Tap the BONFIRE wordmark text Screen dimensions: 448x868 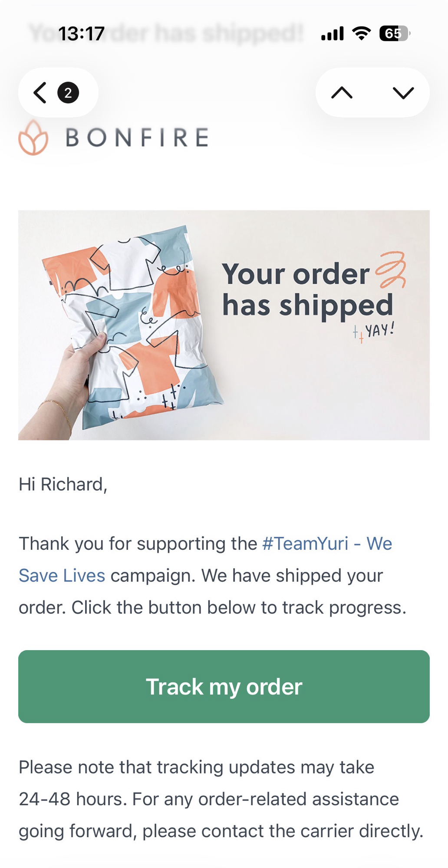(x=137, y=138)
